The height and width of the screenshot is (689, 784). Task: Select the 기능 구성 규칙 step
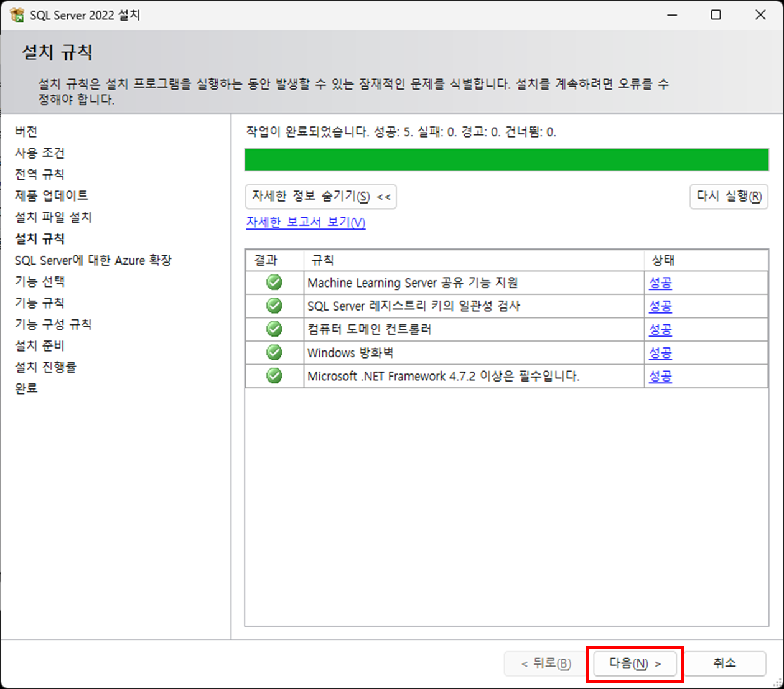(x=54, y=324)
